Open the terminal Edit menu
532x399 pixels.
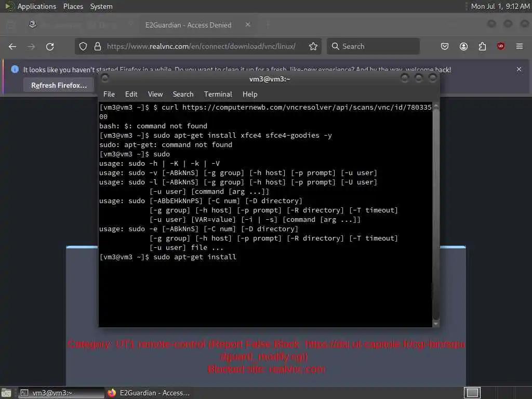[x=131, y=95]
